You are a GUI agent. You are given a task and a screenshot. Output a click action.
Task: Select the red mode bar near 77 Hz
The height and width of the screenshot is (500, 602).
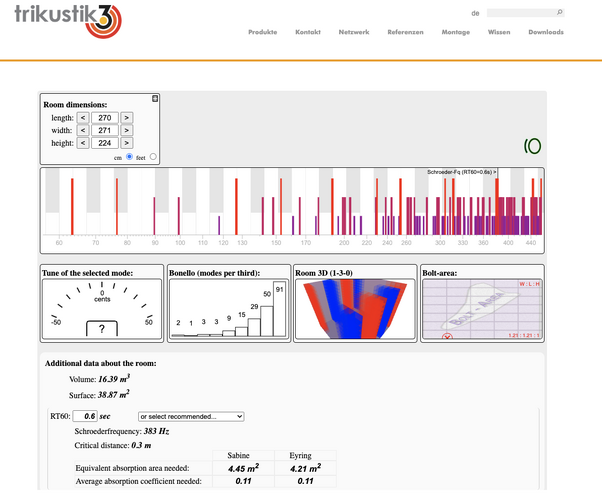(117, 207)
